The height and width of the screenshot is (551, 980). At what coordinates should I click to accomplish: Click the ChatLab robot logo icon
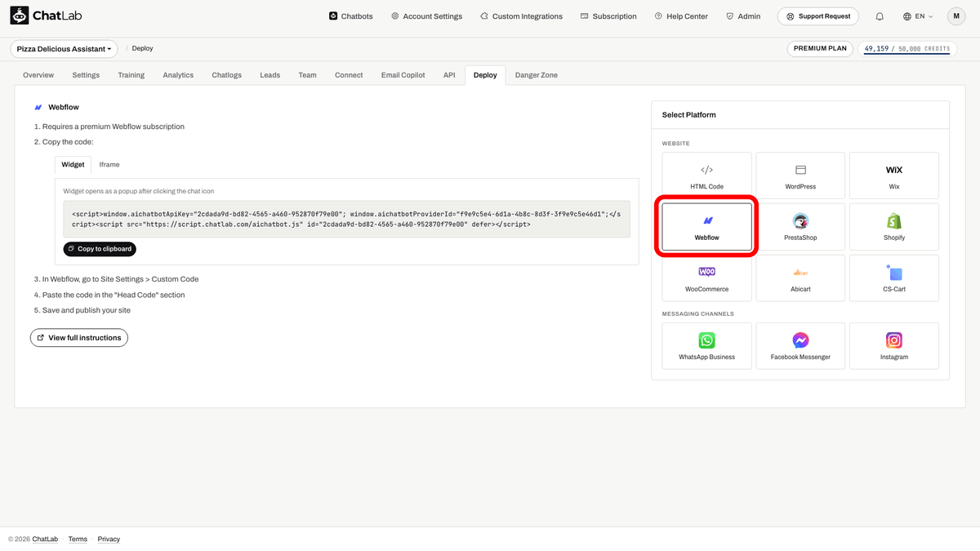click(x=20, y=16)
